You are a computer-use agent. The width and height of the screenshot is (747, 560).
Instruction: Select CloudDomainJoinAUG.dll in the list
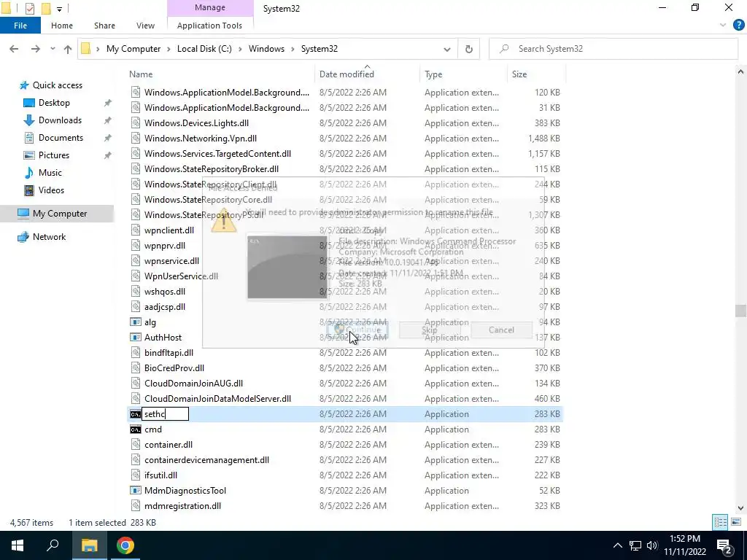coord(193,384)
